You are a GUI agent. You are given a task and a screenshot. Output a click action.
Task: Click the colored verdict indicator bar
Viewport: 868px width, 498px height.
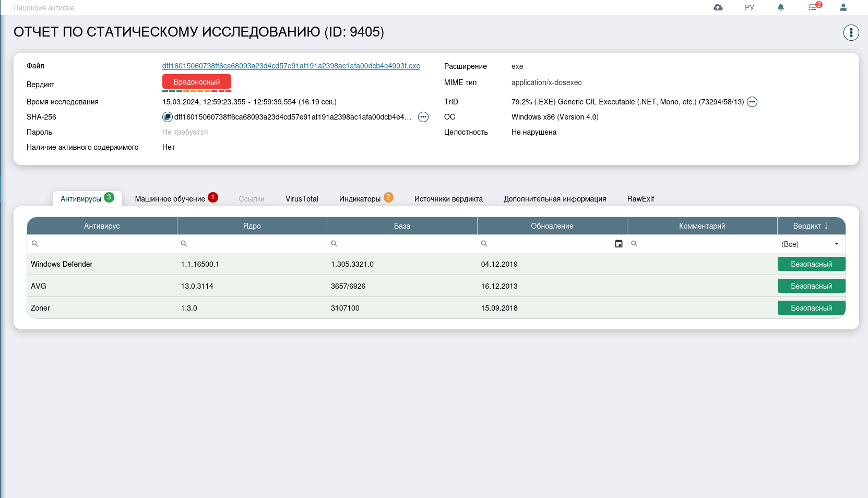pyautogui.click(x=197, y=91)
